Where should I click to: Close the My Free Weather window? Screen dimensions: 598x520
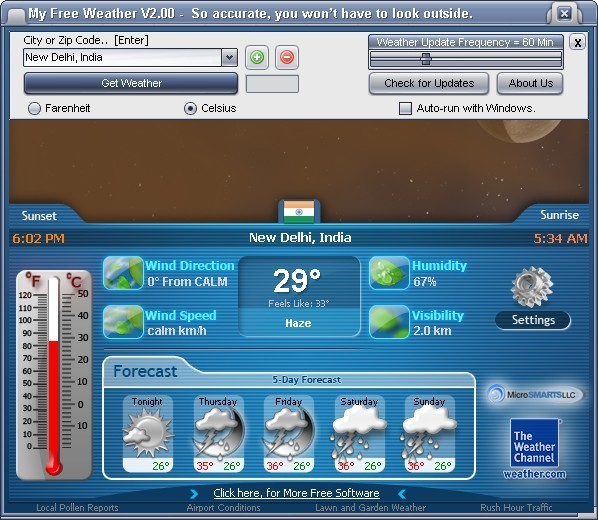[564, 14]
